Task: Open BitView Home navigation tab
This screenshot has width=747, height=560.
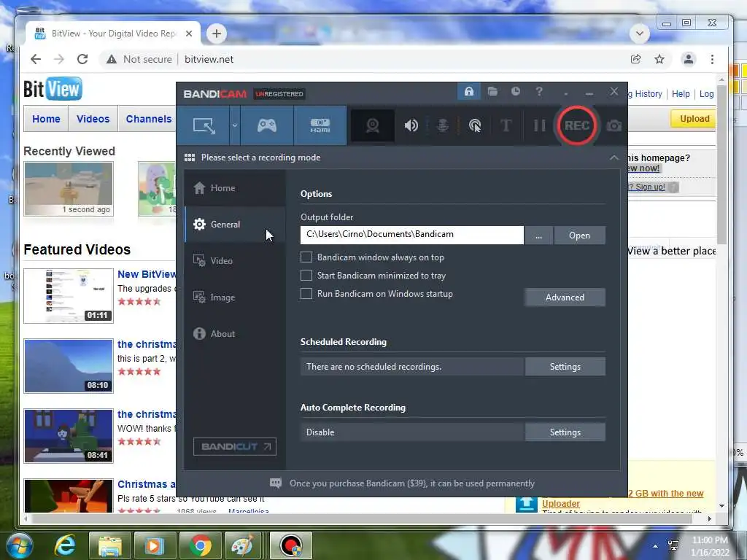Action: click(x=46, y=119)
